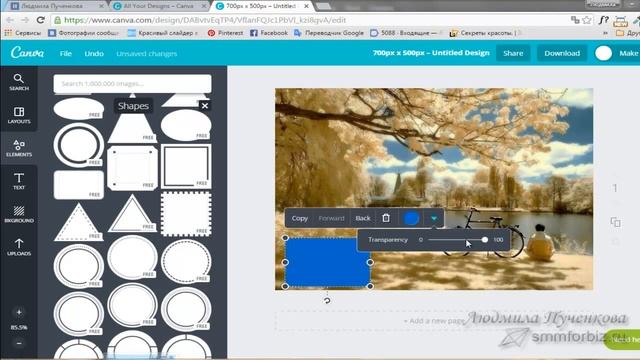Screen dimensions: 640x360
Task: Click the browser address bar URL
Action: click(x=205, y=20)
